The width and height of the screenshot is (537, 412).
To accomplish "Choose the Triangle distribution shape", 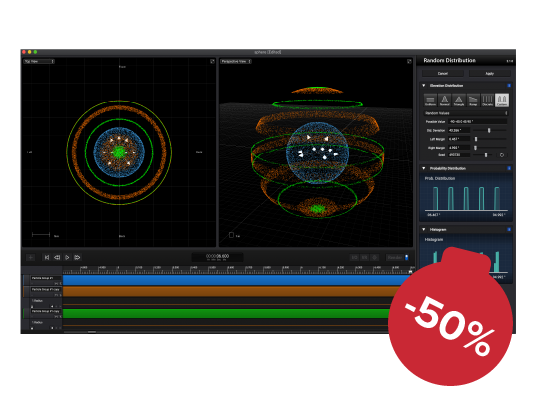I will (x=459, y=100).
